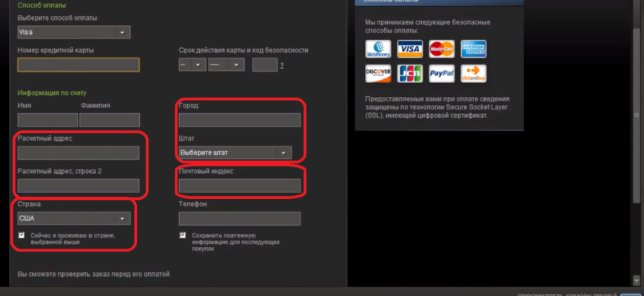Click the MasterCard logo

(441, 49)
